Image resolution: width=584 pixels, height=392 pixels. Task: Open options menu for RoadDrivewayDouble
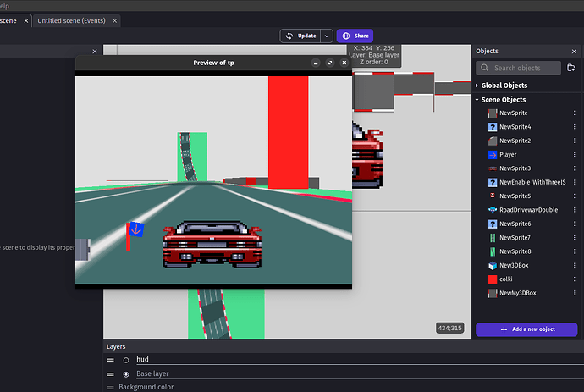(x=574, y=210)
